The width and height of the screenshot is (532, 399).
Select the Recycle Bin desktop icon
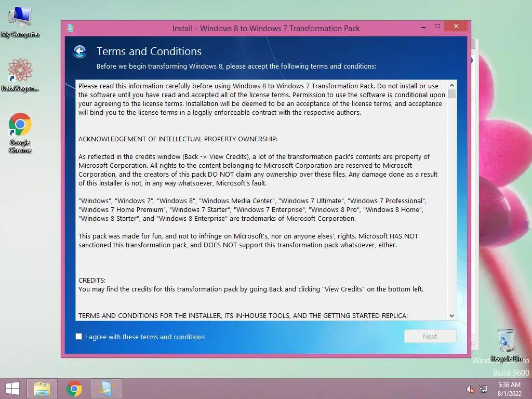pyautogui.click(x=506, y=345)
